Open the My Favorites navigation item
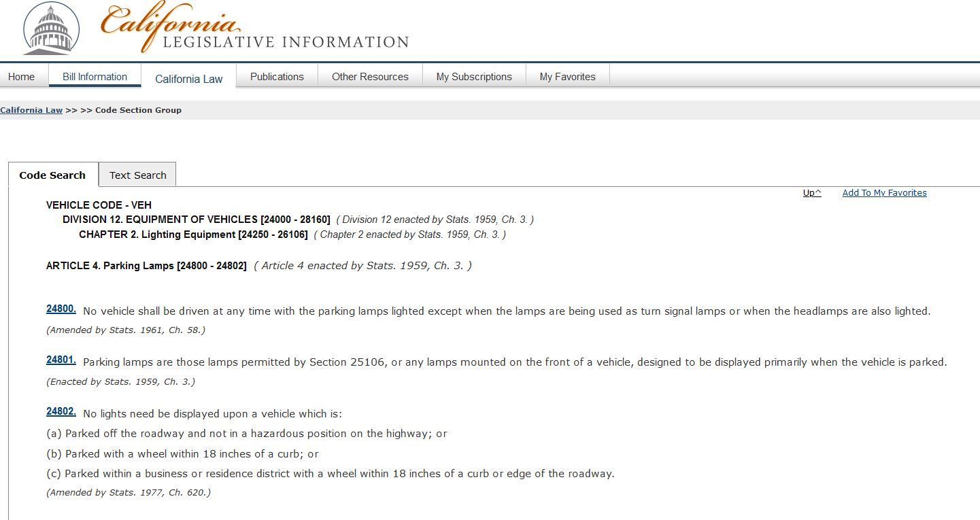980x520 pixels. (x=567, y=77)
